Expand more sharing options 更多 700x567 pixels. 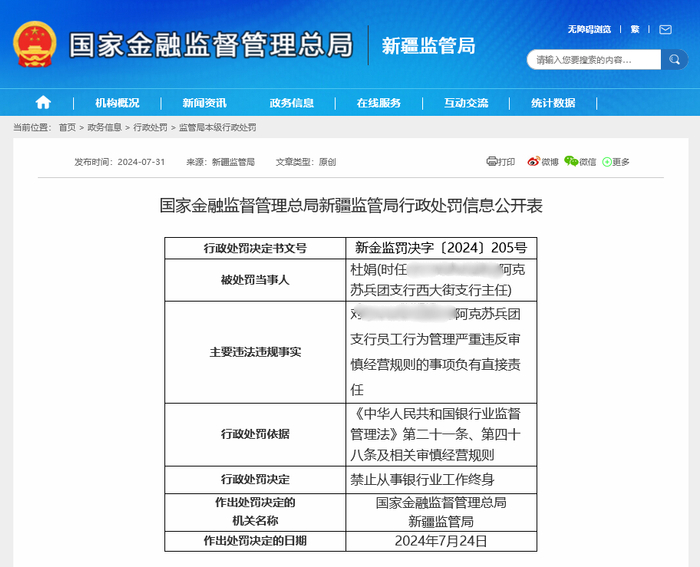click(616, 162)
